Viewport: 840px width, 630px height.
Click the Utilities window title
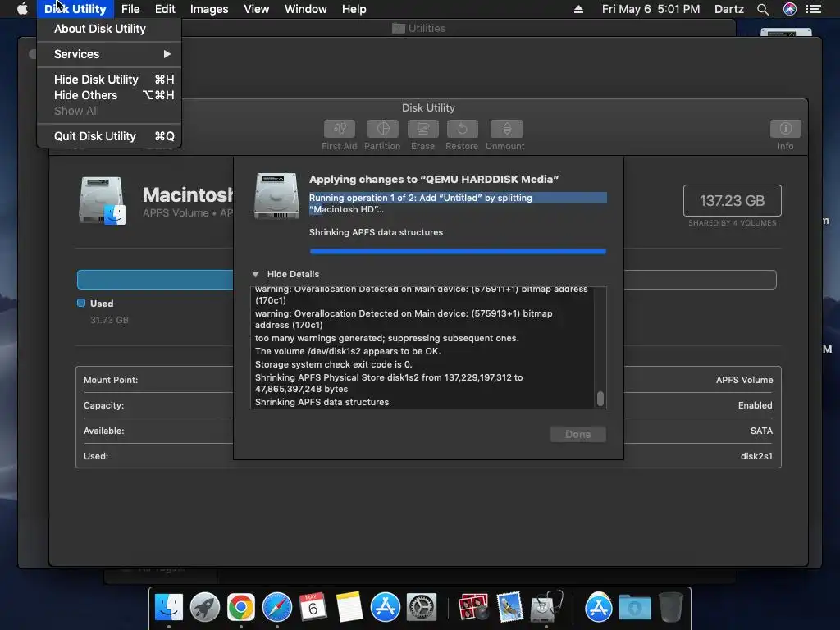[x=427, y=29]
